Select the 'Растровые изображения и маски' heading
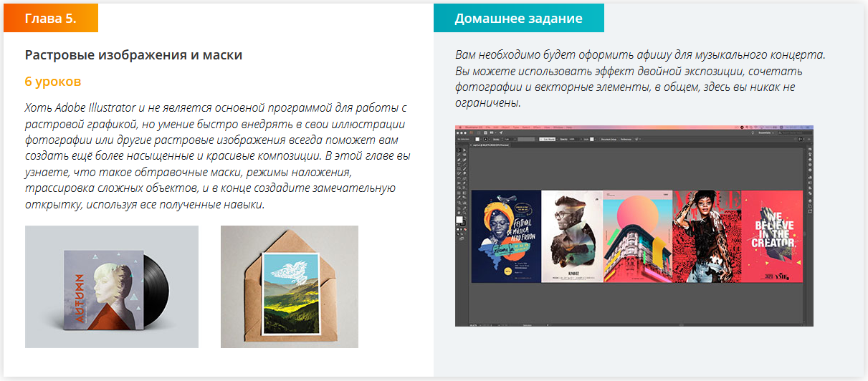The width and height of the screenshot is (868, 381). pos(134,55)
